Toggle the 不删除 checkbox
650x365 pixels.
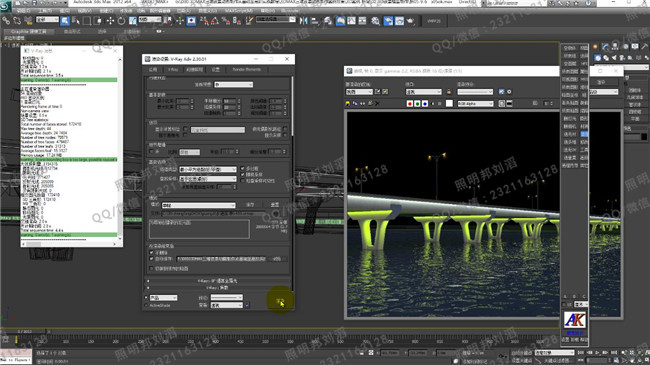[x=151, y=252]
